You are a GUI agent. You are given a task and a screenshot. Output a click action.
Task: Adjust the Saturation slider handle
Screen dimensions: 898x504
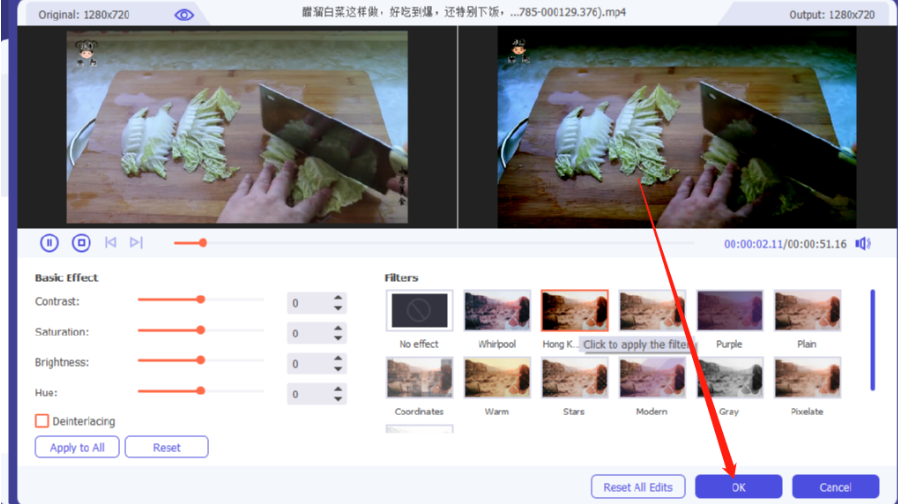pyautogui.click(x=200, y=330)
